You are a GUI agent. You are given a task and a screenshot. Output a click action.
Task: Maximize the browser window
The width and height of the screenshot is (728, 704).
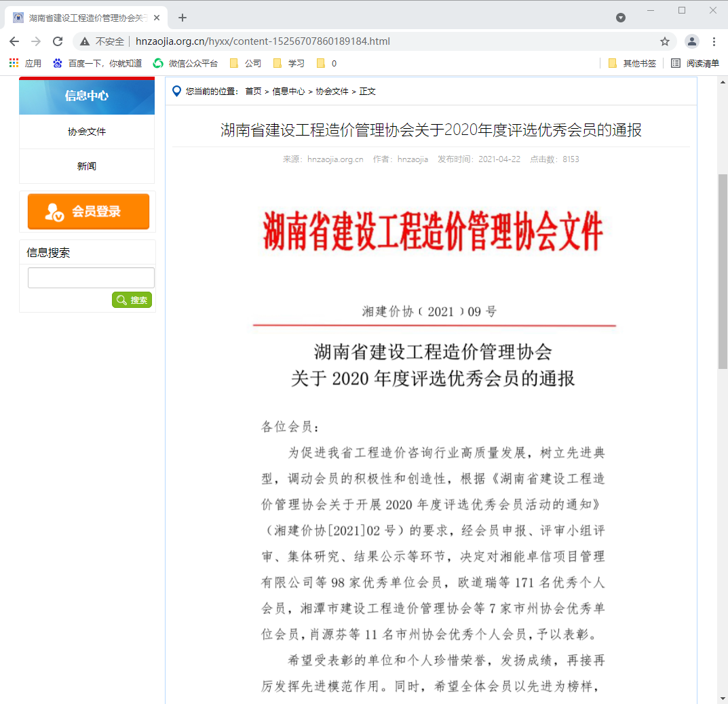pos(682,10)
